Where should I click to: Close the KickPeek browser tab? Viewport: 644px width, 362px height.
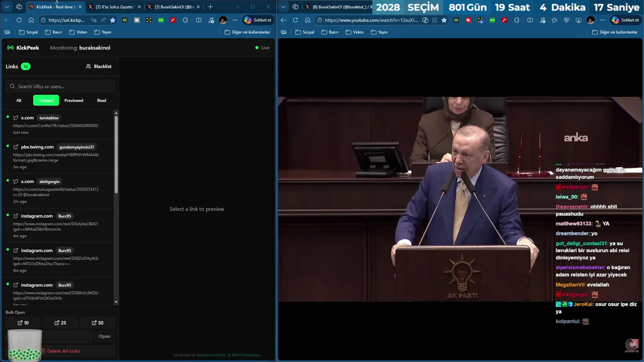[80, 7]
